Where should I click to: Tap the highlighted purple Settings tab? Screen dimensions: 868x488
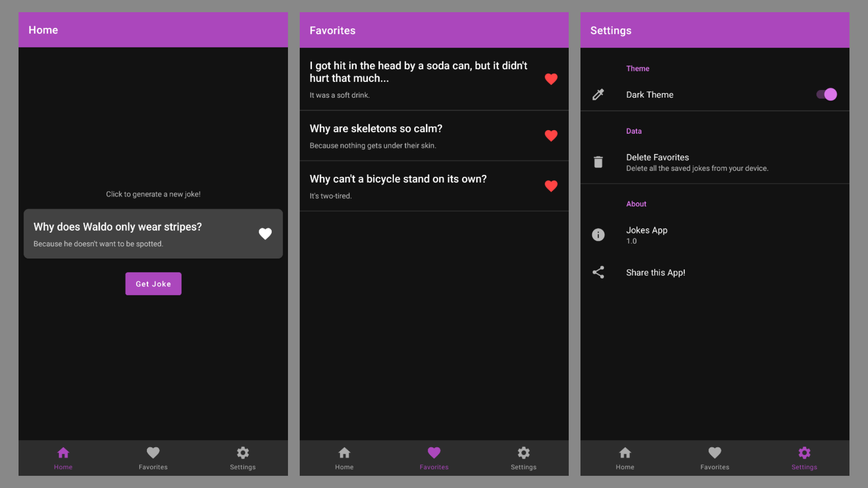tap(804, 457)
